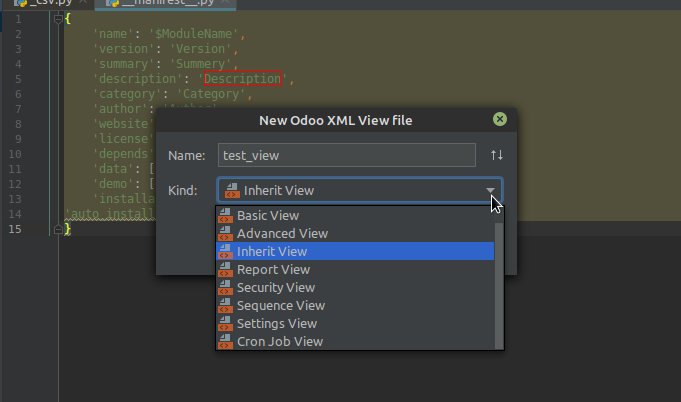Collapse code block at line 1 fold marker
The image size is (681, 402).
58,19
